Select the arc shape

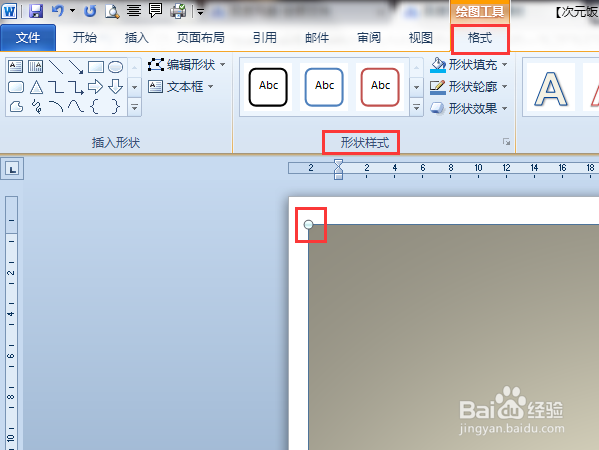pos(56,107)
